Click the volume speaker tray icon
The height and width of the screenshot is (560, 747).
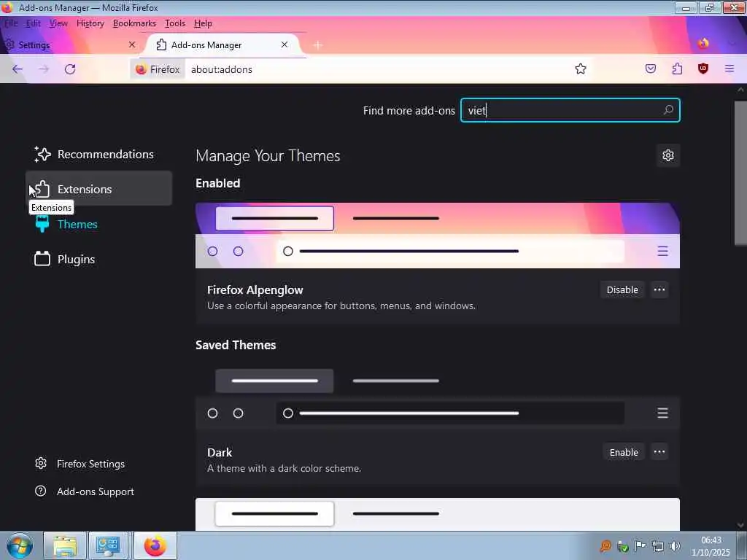tap(675, 545)
